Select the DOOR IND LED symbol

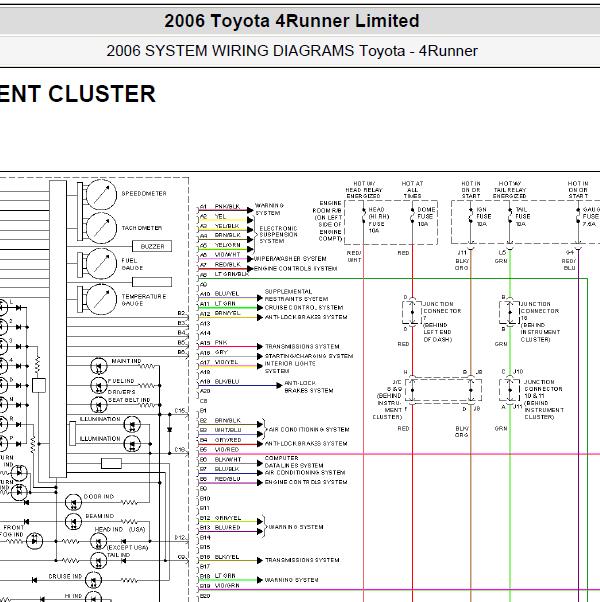[x=73, y=502]
